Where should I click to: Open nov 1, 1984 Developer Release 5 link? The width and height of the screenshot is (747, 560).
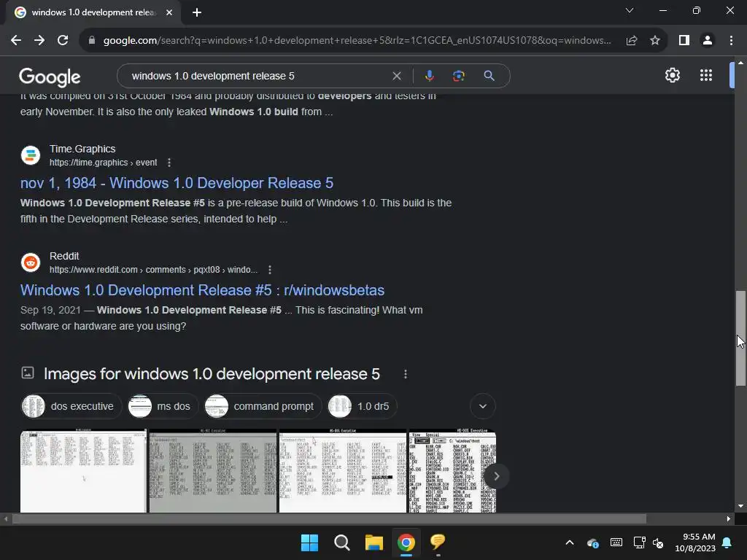[177, 183]
